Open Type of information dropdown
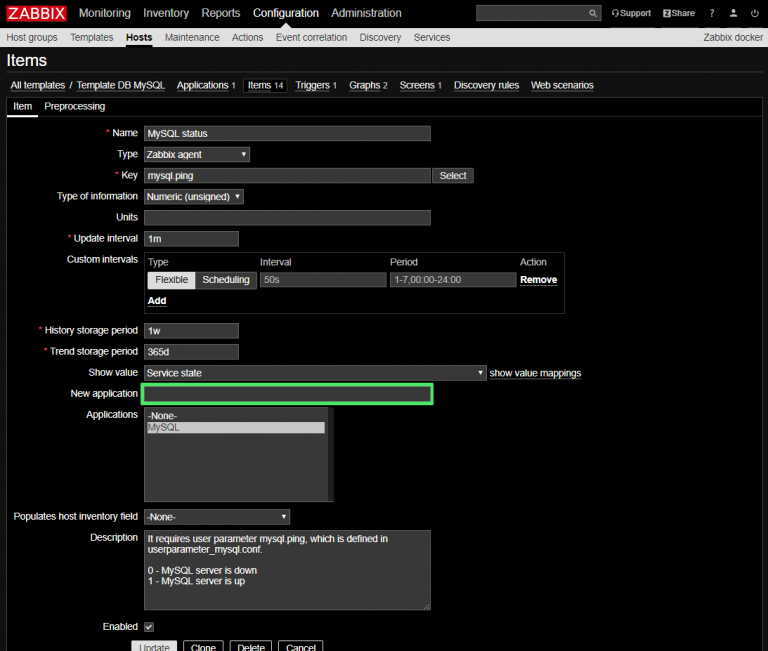Image resolution: width=768 pixels, height=651 pixels. click(x=194, y=197)
